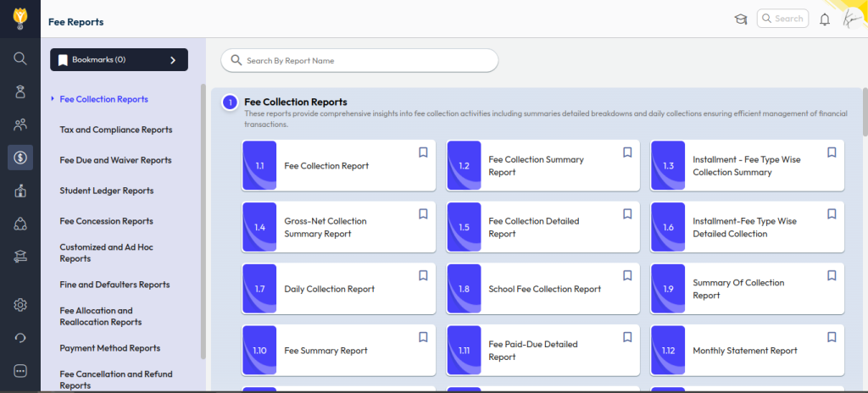Open the two-person users icon in the sidebar

20,125
